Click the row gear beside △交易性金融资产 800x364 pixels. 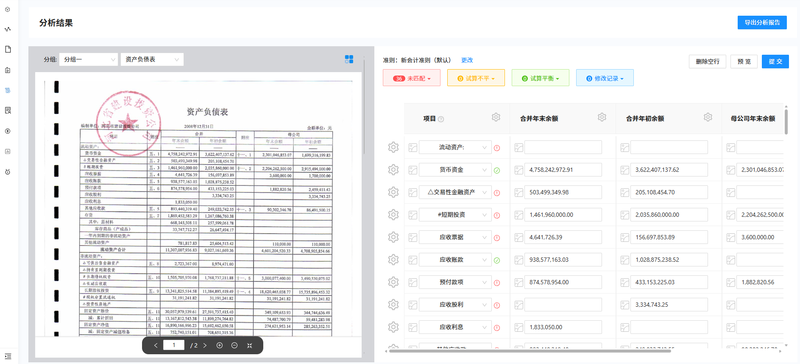click(393, 192)
